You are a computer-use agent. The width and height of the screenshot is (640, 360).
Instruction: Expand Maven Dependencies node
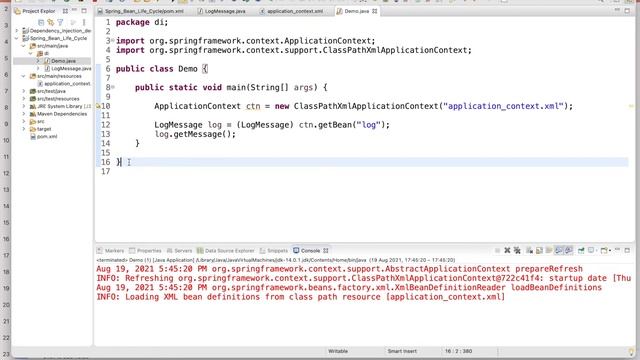(x=24, y=114)
